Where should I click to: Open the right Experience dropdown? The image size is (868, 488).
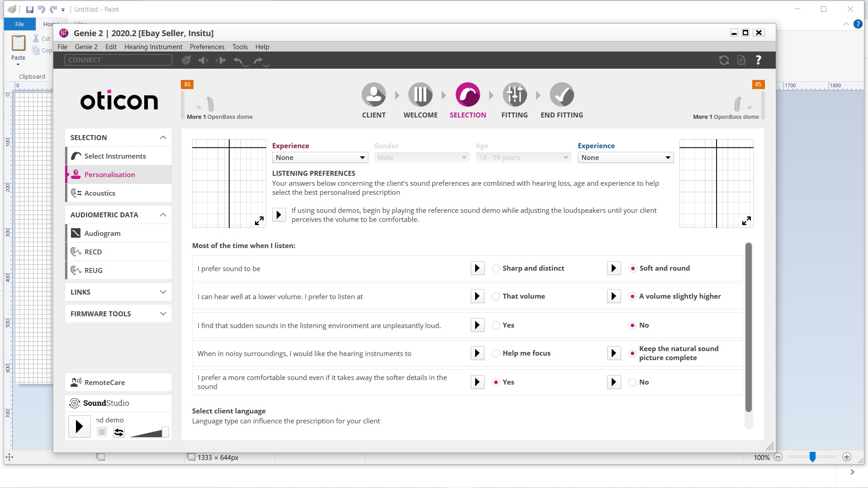coord(626,158)
